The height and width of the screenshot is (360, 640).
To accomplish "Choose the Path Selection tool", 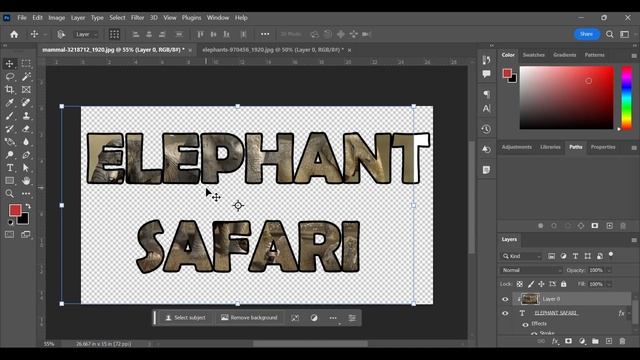I will click(x=26, y=168).
